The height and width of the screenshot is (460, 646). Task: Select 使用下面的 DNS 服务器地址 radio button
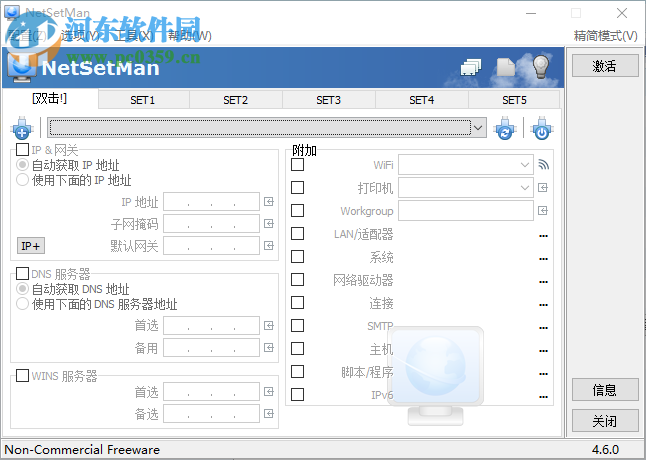pyautogui.click(x=22, y=304)
